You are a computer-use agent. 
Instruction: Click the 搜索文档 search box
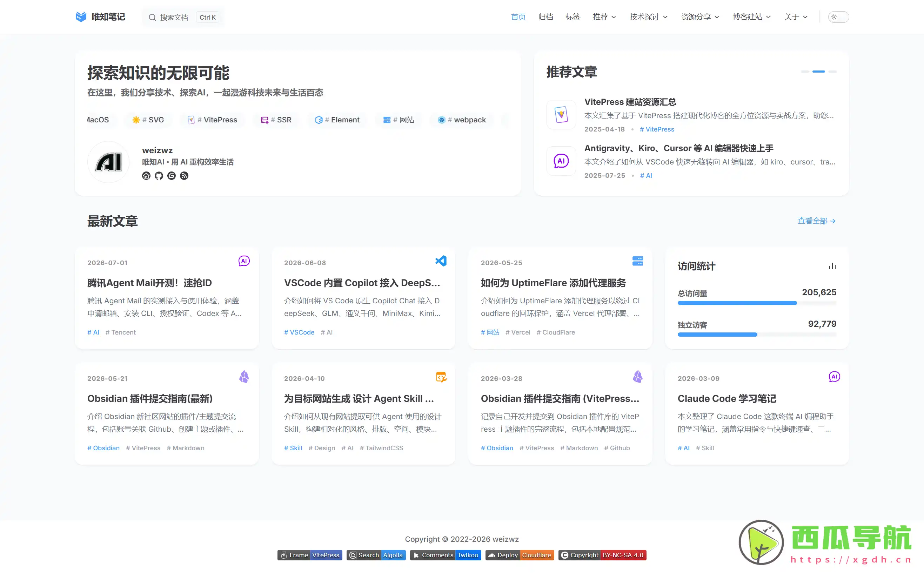tap(183, 17)
